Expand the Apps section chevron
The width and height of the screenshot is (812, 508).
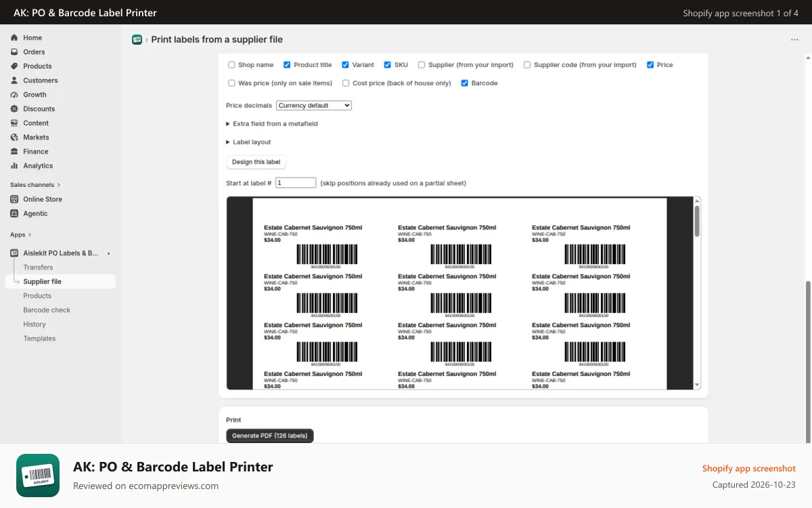click(x=30, y=235)
